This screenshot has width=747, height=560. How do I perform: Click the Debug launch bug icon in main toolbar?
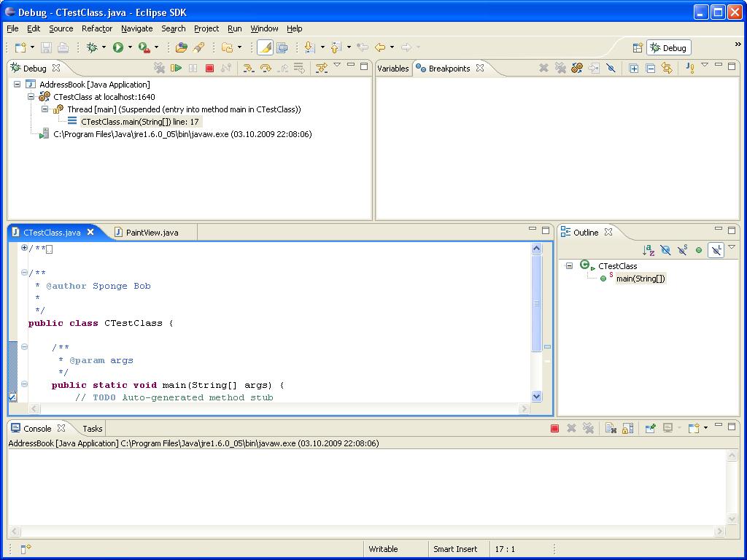pyautogui.click(x=92, y=47)
